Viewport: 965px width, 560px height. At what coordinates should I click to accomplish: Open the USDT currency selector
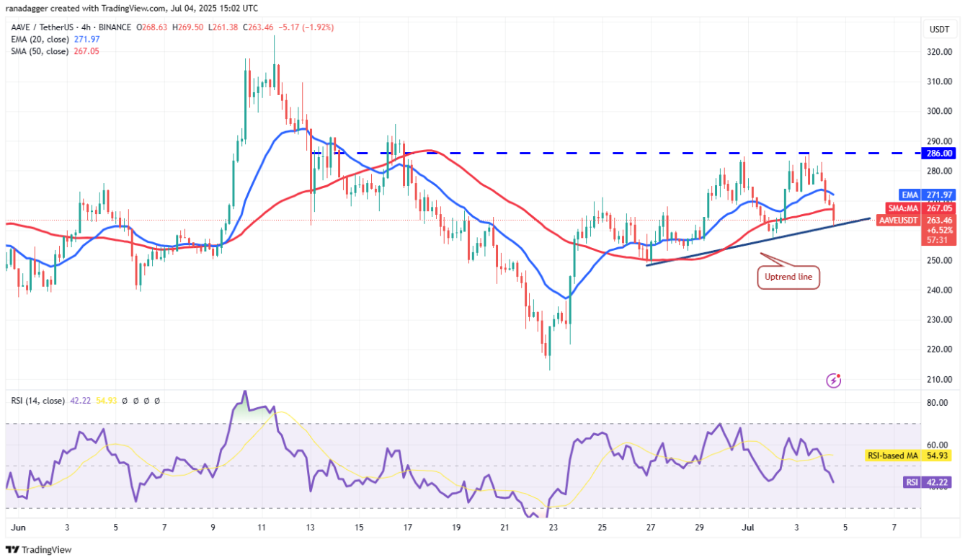point(938,30)
